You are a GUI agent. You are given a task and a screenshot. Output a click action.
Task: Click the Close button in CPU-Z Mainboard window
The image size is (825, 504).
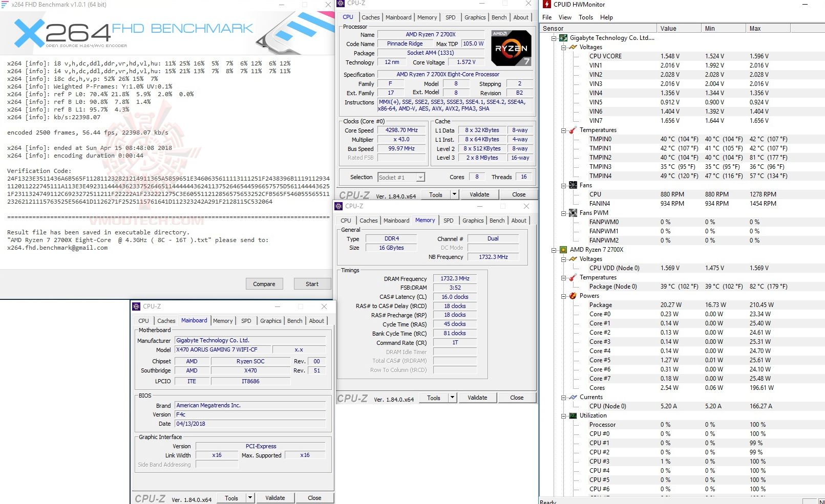pos(314,498)
